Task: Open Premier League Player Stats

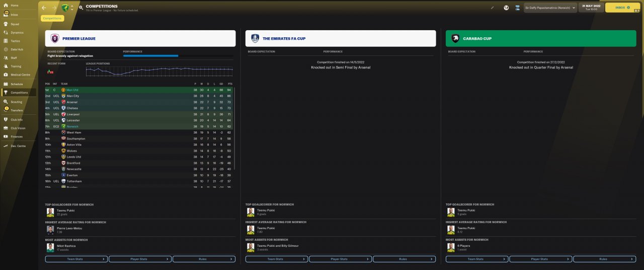Action: pos(140,259)
